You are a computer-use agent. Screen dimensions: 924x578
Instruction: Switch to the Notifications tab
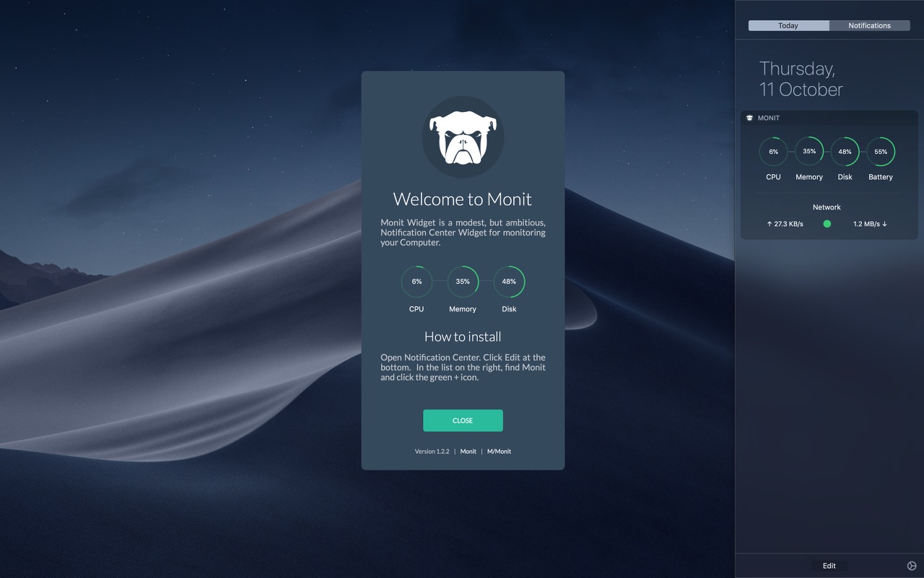coord(869,25)
